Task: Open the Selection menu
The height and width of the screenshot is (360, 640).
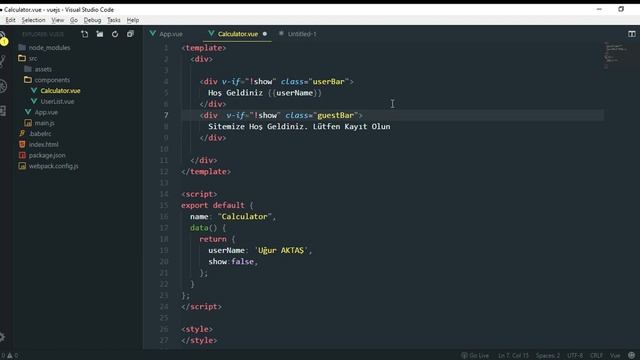Action: tap(33, 20)
